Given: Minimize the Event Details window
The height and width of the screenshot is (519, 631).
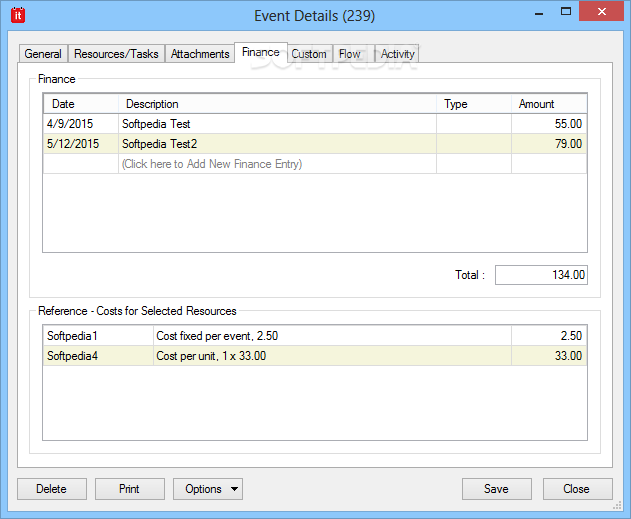Looking at the screenshot, I should coord(539,12).
